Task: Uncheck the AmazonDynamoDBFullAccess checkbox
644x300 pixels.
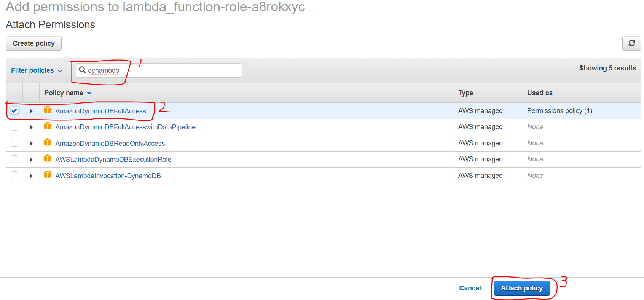Action: (14, 111)
